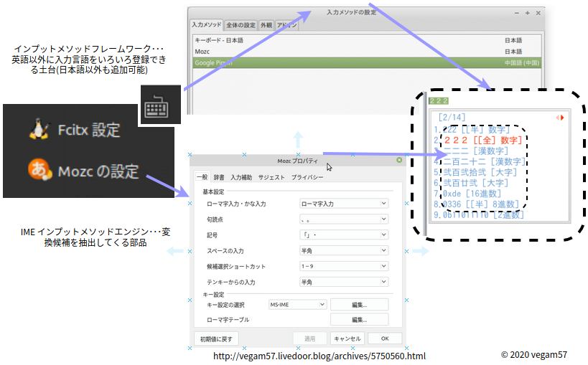The width and height of the screenshot is (588, 365).
Task: Select the アドオン tab
Action: click(x=287, y=25)
